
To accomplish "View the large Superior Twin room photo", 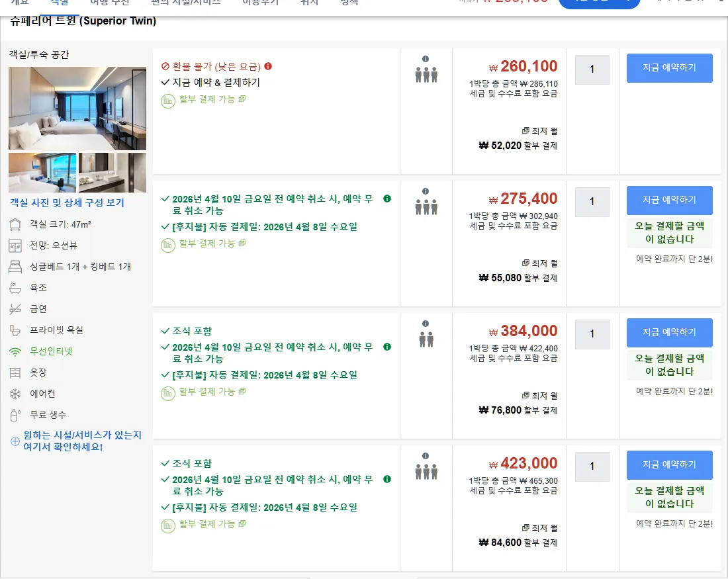I will pos(77,108).
